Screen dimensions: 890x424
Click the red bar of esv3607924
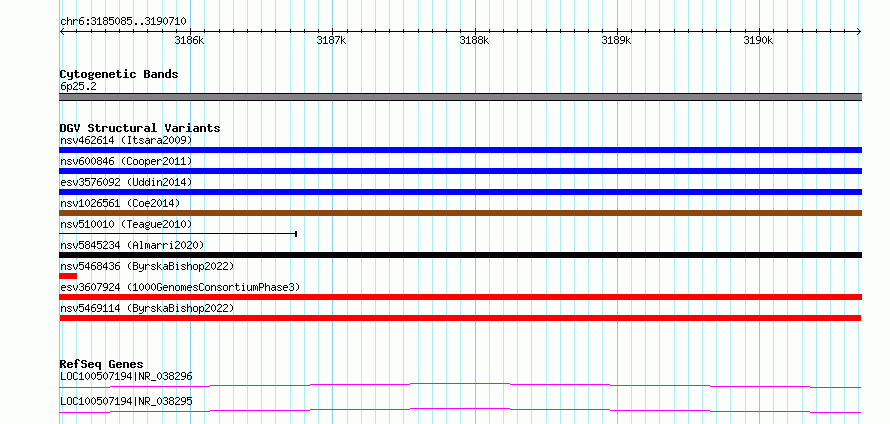click(460, 297)
